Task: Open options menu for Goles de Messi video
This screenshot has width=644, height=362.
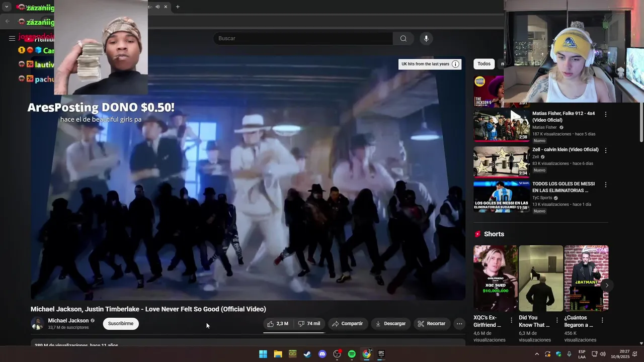Action: click(x=606, y=185)
